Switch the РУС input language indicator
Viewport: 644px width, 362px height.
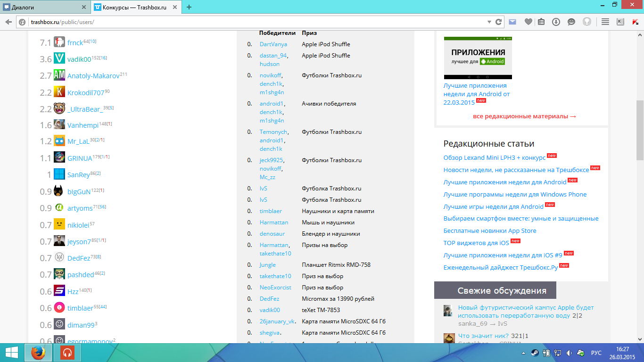(x=596, y=353)
